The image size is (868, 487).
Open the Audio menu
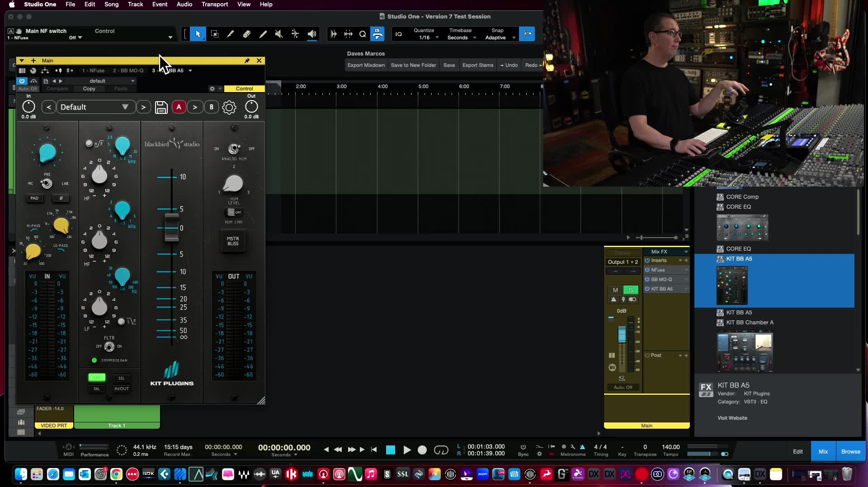click(x=184, y=4)
